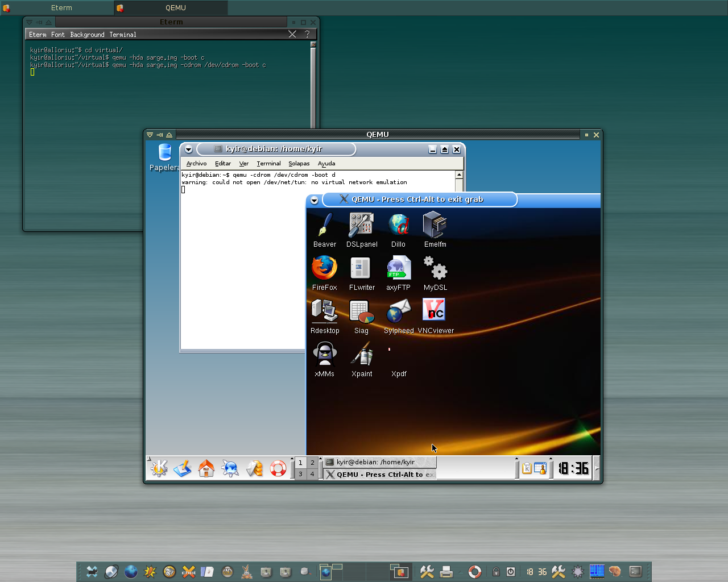The height and width of the screenshot is (582, 728).
Task: Switch to virtual desktop 1 in KDE pager
Action: pyautogui.click(x=300, y=463)
